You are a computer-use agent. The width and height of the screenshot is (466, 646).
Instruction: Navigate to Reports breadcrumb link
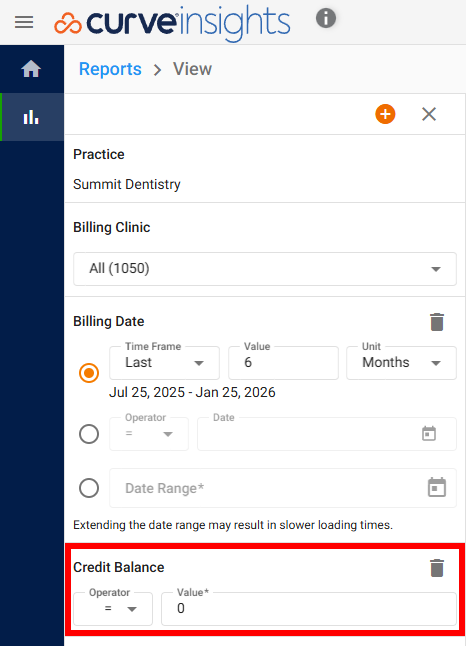[110, 69]
